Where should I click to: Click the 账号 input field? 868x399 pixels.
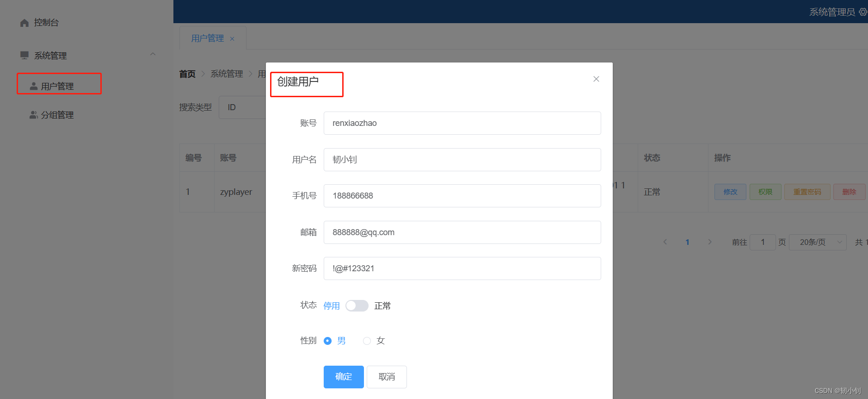462,123
